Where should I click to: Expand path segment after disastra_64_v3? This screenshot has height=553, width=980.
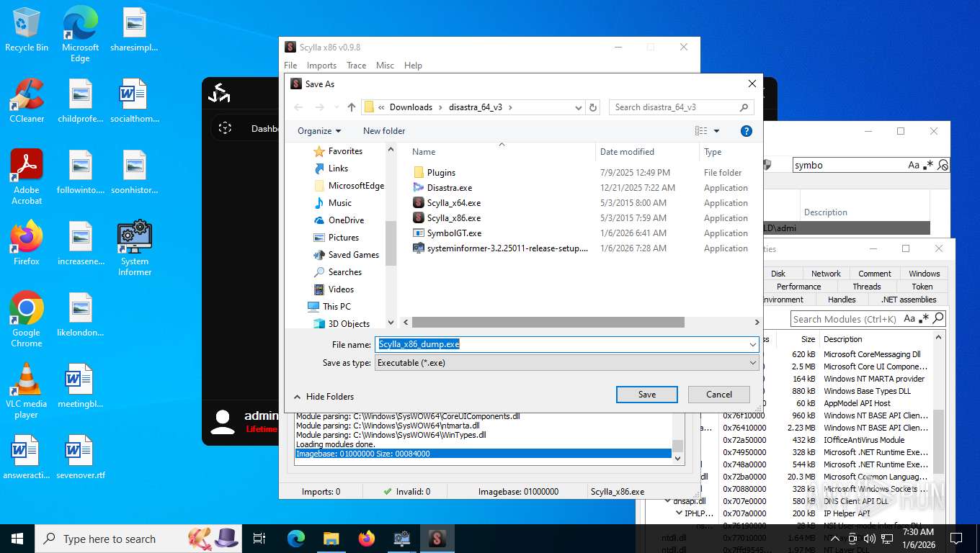(510, 107)
